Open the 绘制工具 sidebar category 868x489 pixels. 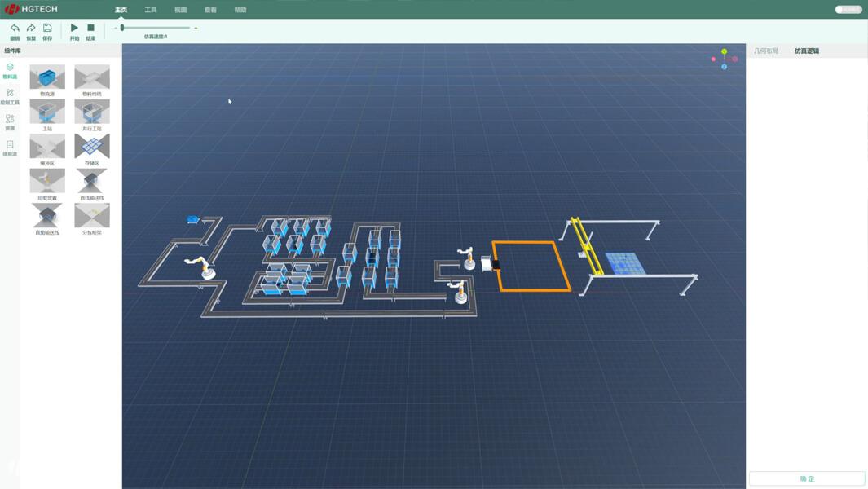10,96
